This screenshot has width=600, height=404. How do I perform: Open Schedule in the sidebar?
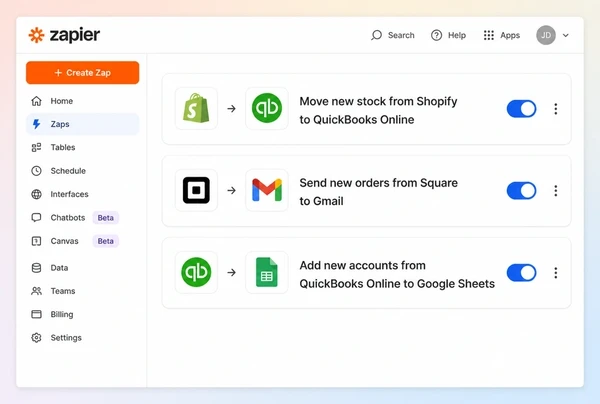(x=83, y=171)
